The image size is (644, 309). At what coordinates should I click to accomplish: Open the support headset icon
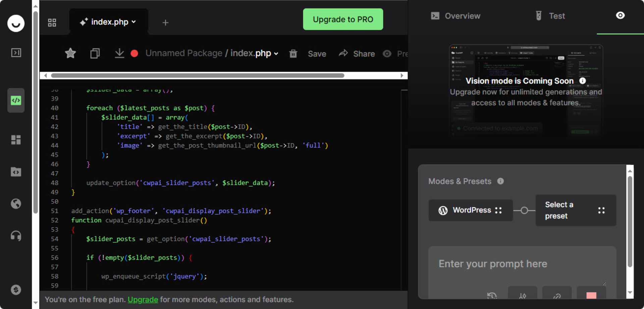coord(16,236)
